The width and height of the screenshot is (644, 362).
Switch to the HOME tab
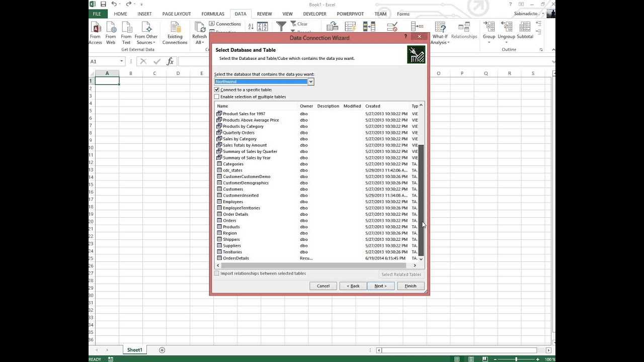120,14
